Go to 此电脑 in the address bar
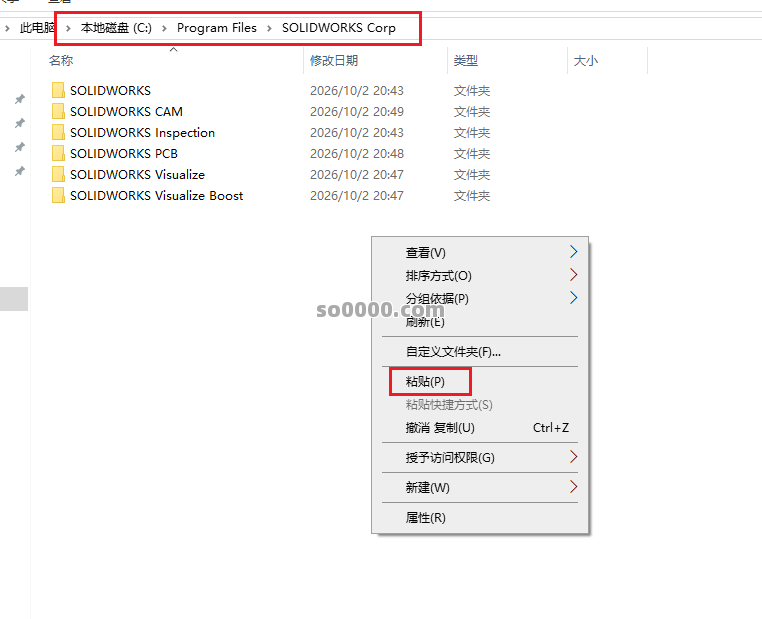 (37, 28)
